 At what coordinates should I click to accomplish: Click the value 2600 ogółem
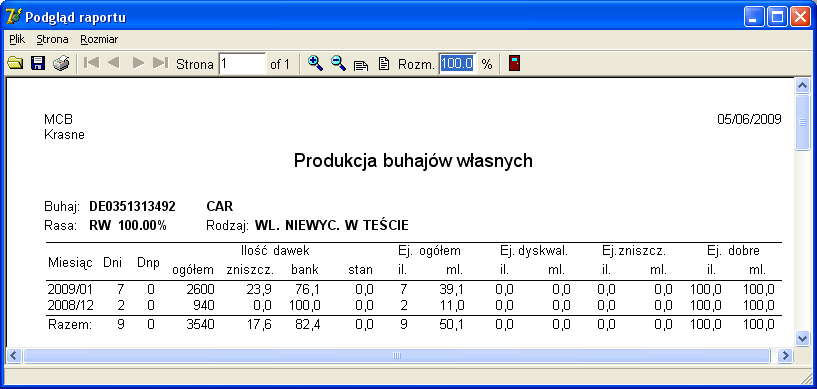tap(201, 290)
